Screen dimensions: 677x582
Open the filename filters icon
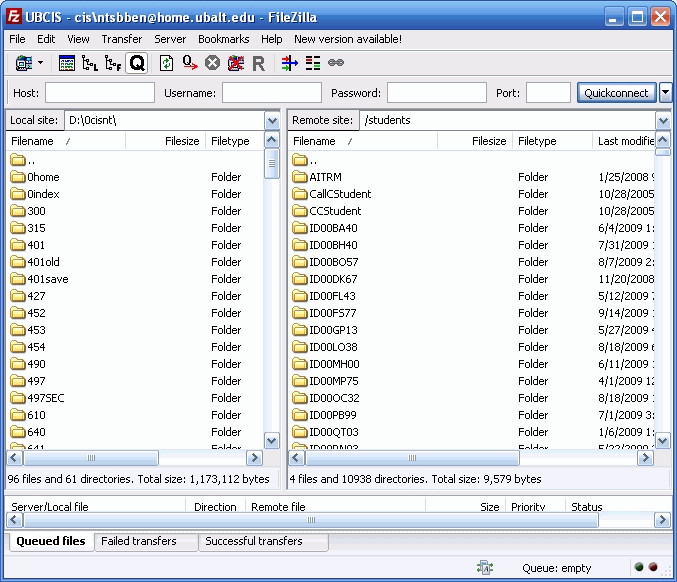pyautogui.click(x=290, y=63)
